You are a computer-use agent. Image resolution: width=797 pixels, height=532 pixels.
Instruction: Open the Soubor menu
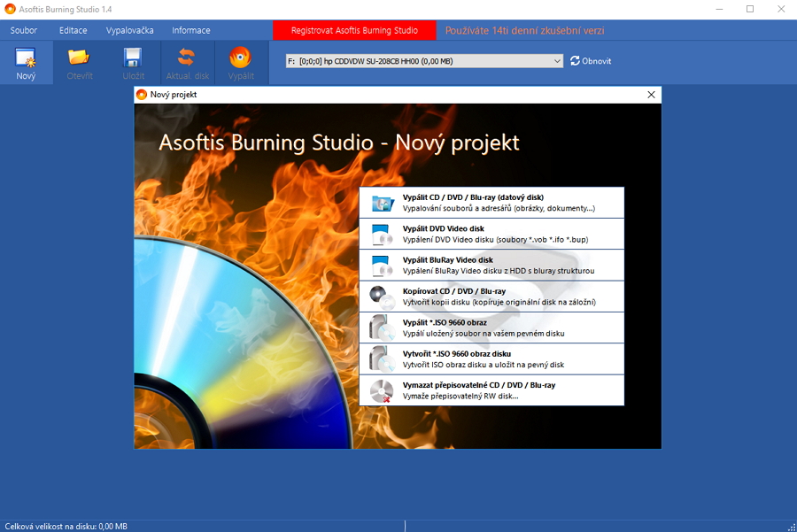tap(23, 30)
